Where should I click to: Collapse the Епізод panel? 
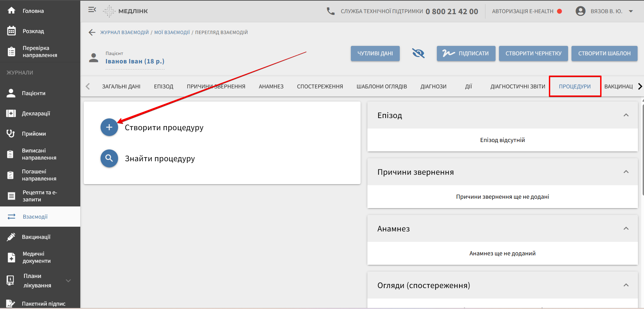click(x=626, y=115)
